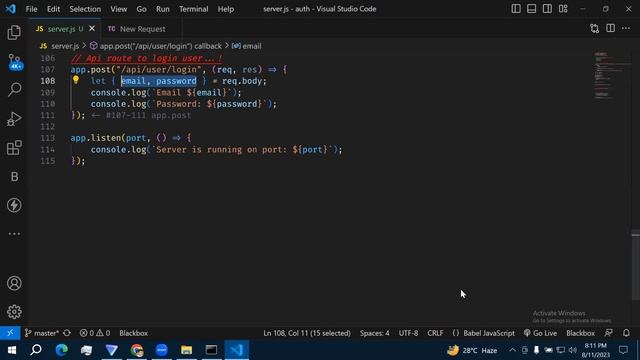Show errors and warnings count
The height and width of the screenshot is (360, 640).
click(x=95, y=333)
